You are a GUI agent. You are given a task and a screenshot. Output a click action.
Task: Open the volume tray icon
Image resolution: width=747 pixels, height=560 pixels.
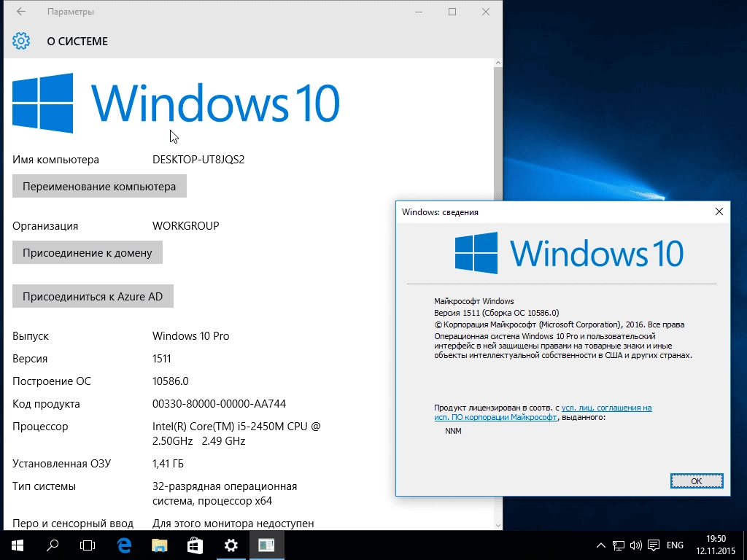(636, 545)
